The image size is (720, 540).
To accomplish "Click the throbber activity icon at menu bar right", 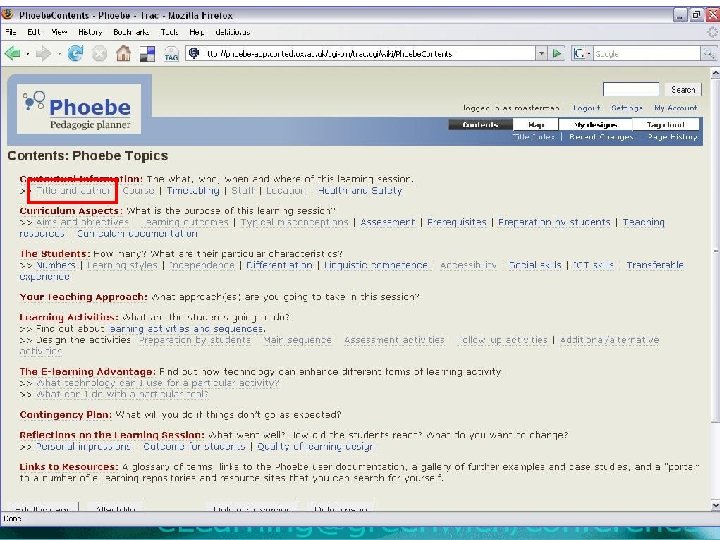I will [712, 32].
